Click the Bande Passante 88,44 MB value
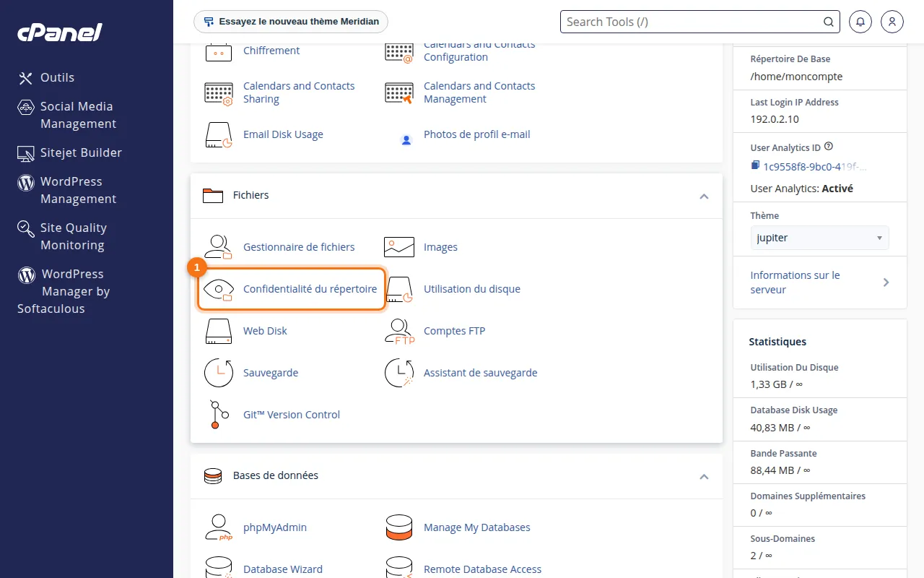 [x=781, y=470]
